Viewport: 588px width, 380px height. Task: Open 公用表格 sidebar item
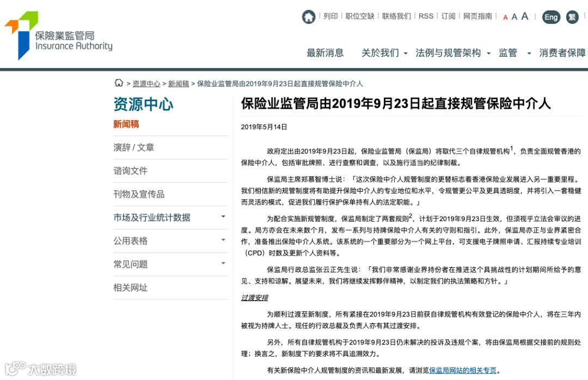pyautogui.click(x=131, y=241)
